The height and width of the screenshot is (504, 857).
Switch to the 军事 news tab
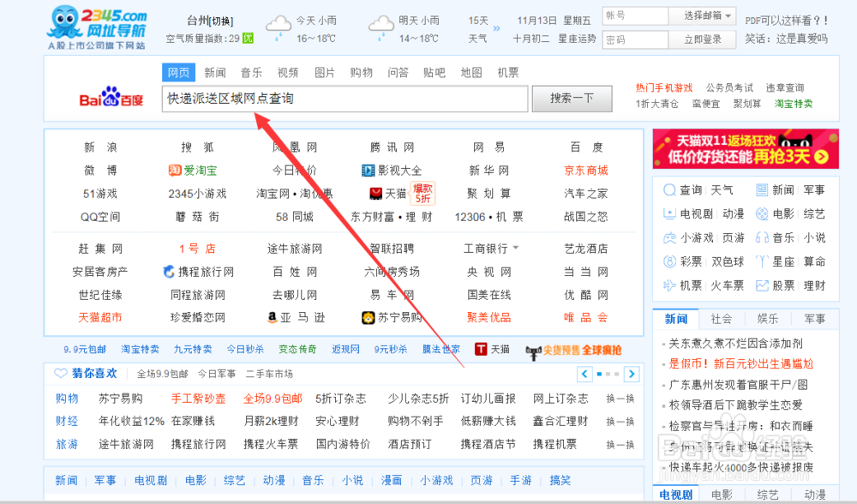pyautogui.click(x=814, y=319)
